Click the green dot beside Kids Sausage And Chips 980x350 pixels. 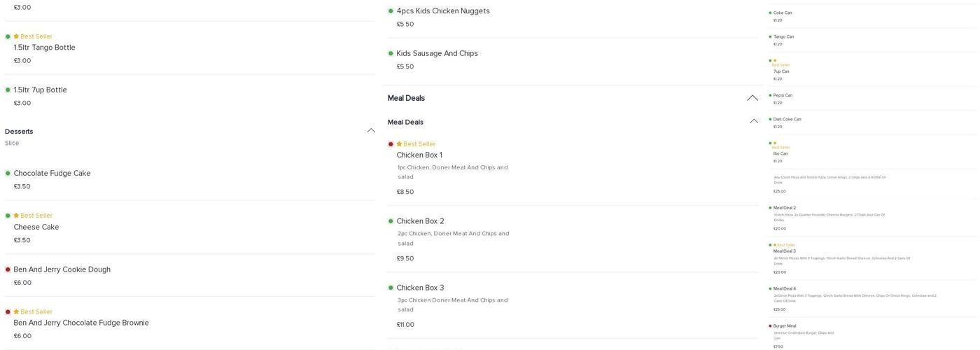tap(391, 54)
